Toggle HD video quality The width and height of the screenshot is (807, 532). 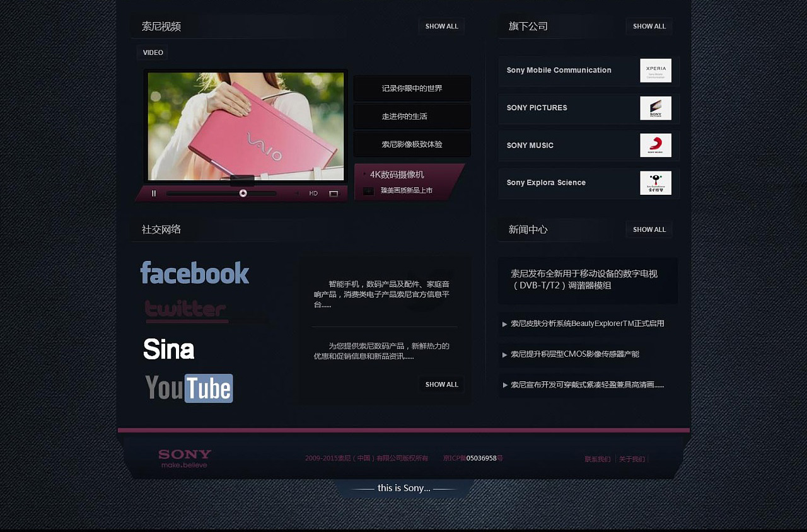click(x=313, y=194)
